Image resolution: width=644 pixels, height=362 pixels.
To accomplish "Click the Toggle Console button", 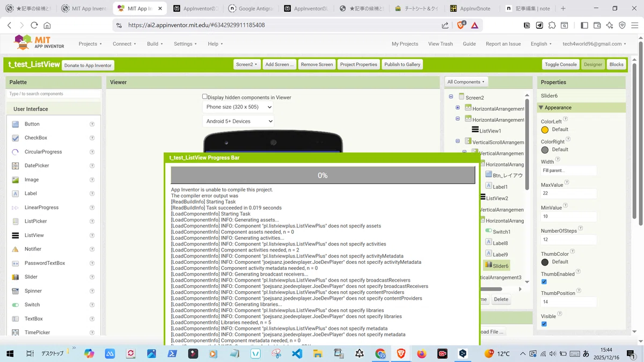I will pyautogui.click(x=561, y=64).
